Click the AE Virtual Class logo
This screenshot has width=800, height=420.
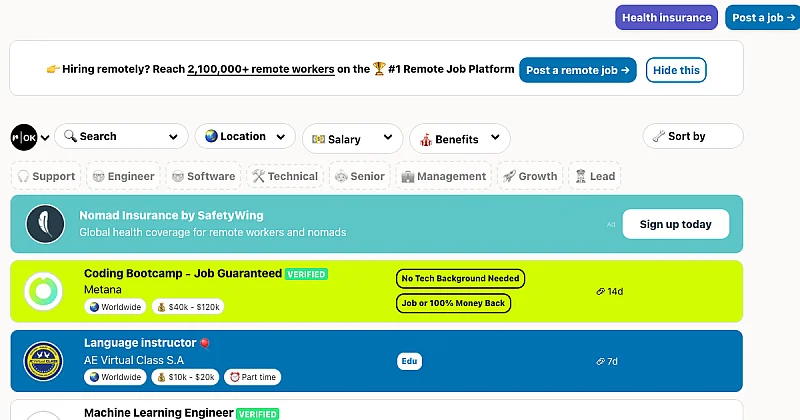tap(44, 361)
